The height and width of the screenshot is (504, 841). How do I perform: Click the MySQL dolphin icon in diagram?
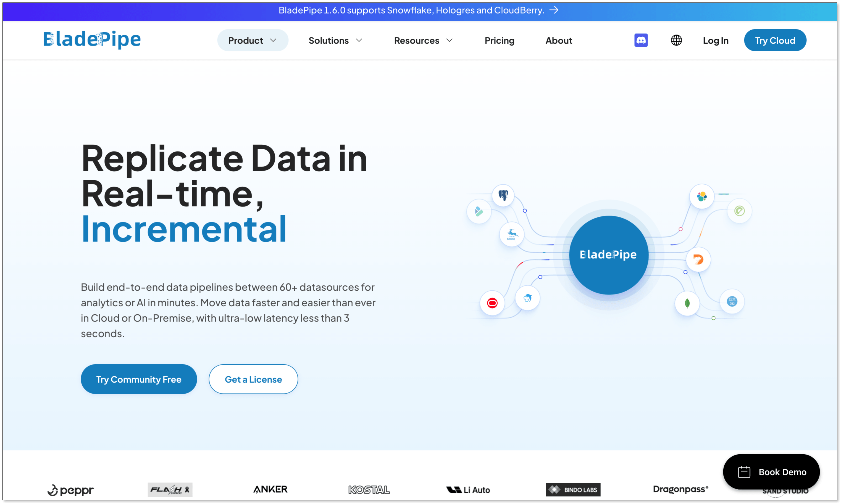[x=527, y=298]
